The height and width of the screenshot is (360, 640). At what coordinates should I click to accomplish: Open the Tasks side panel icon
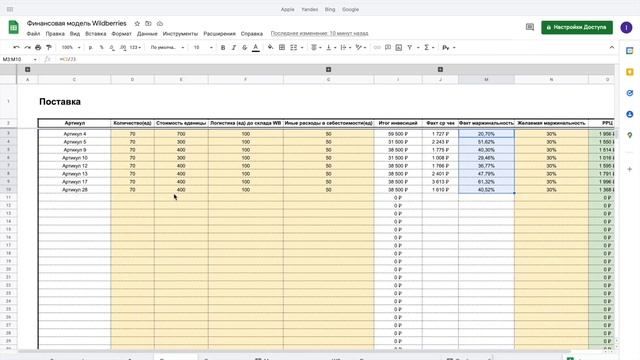629,93
